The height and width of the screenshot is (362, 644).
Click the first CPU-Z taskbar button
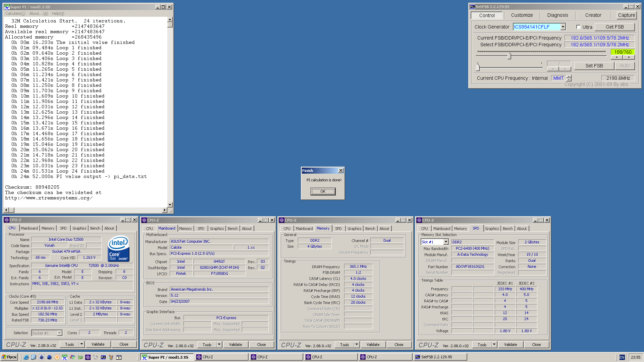[221, 357]
